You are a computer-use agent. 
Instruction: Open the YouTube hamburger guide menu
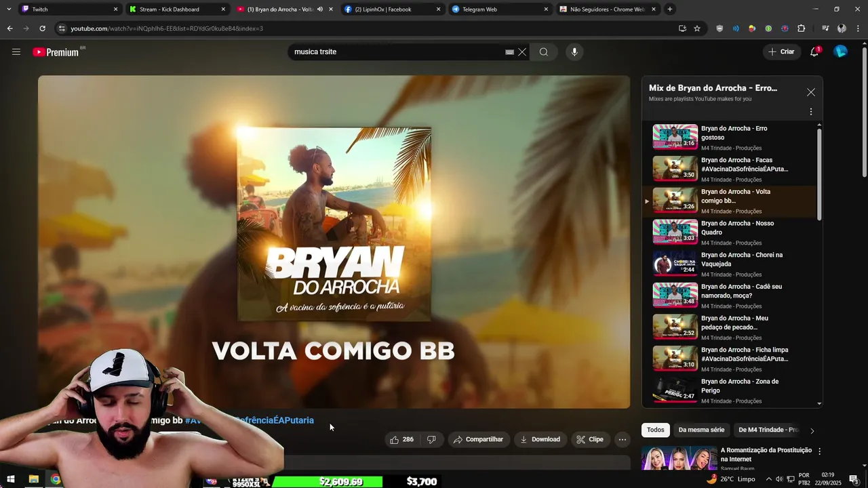[16, 52]
